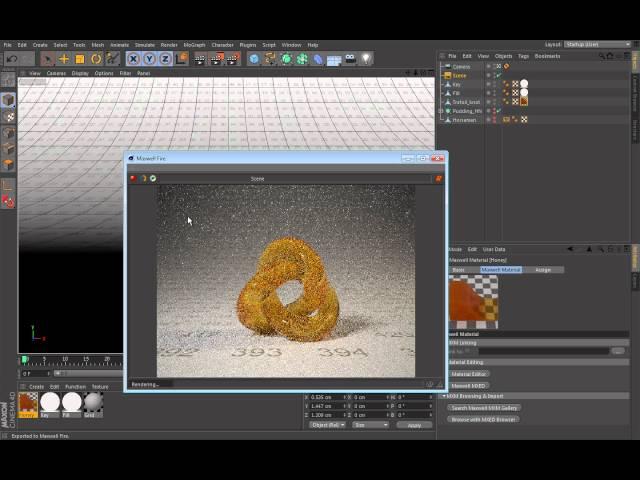Toggle the Y axis lock
Screen dimensions: 640x480
[x=149, y=59]
